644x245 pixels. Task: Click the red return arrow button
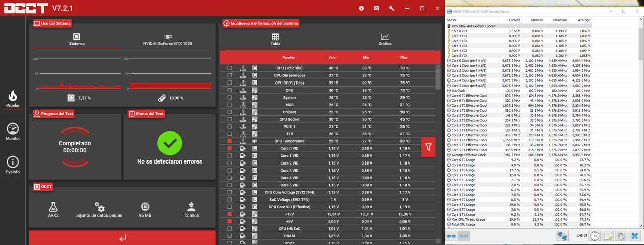tap(122, 238)
